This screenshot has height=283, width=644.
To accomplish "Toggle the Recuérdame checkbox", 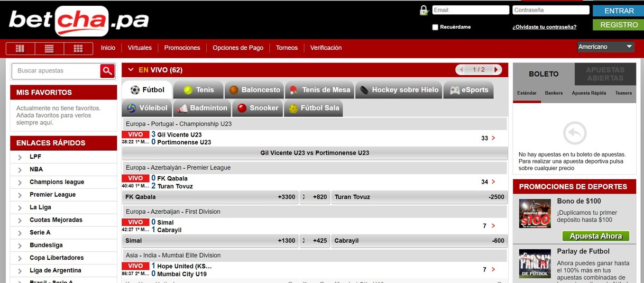I will pyautogui.click(x=435, y=27).
